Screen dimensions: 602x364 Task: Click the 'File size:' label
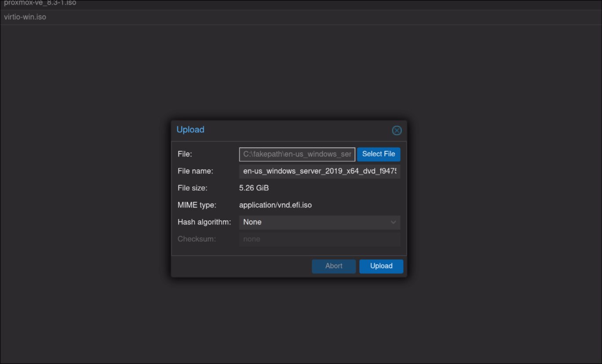[x=192, y=188]
